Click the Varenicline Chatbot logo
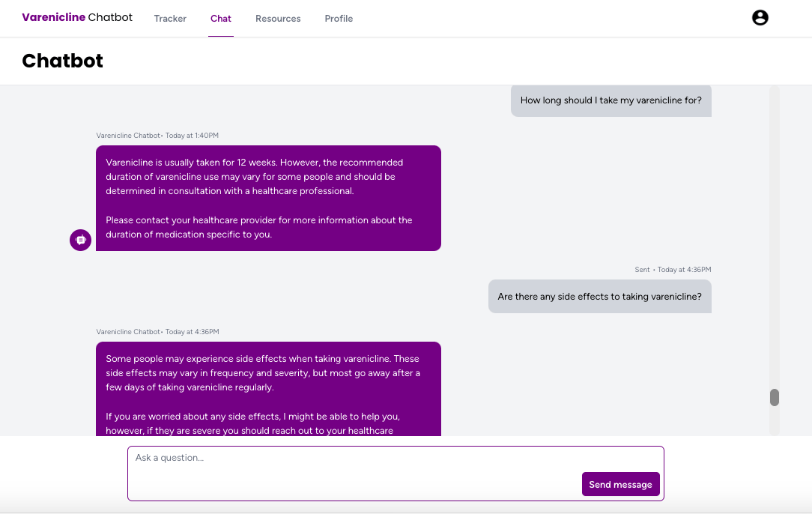812x514 pixels. [x=77, y=17]
